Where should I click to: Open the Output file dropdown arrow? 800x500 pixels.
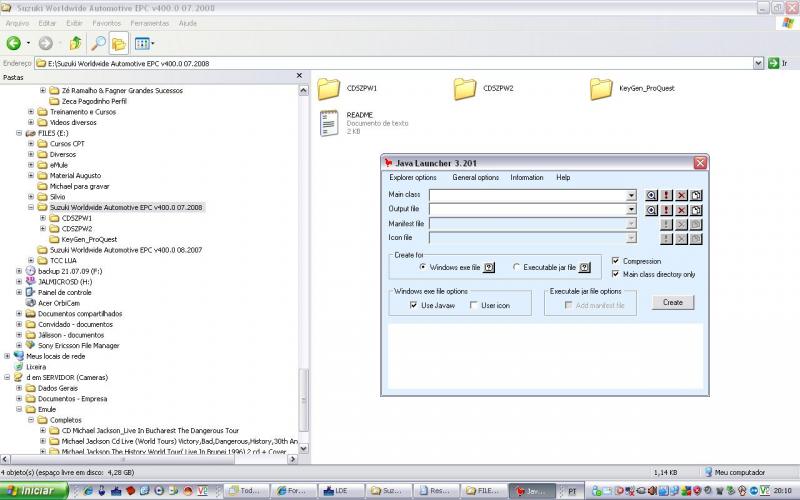(x=631, y=209)
